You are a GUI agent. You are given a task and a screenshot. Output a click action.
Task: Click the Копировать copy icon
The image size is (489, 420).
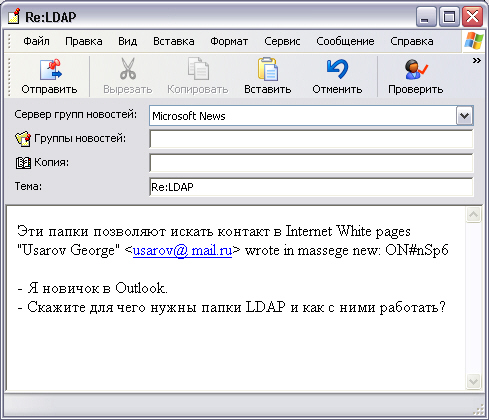[x=198, y=69]
